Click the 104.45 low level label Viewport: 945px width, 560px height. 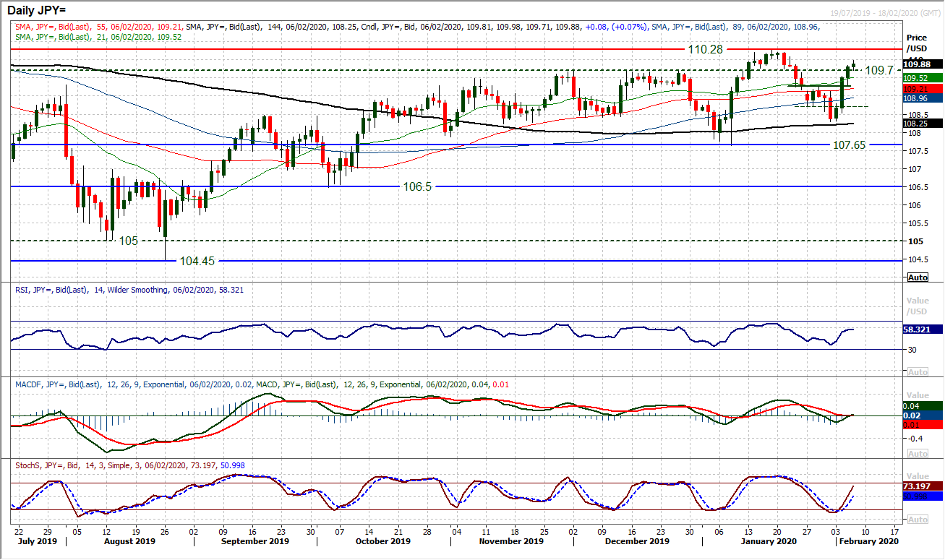click(197, 260)
